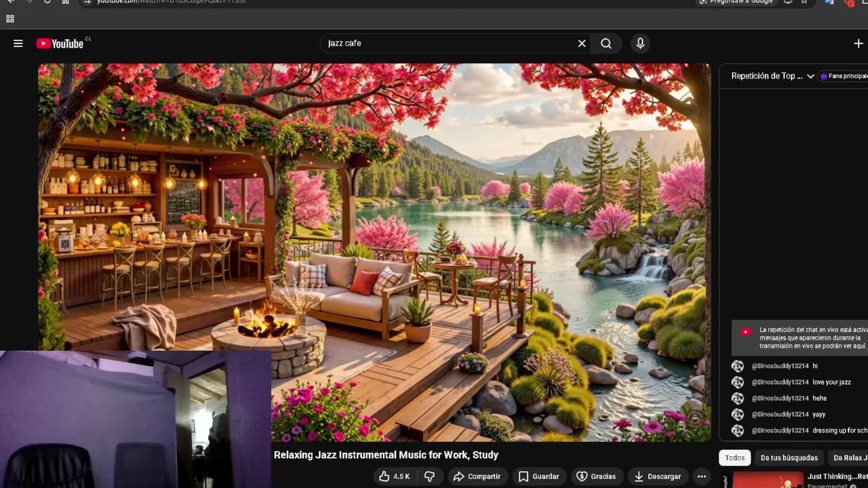Expand the 'Repetición de Top' chat dropdown

[772, 76]
